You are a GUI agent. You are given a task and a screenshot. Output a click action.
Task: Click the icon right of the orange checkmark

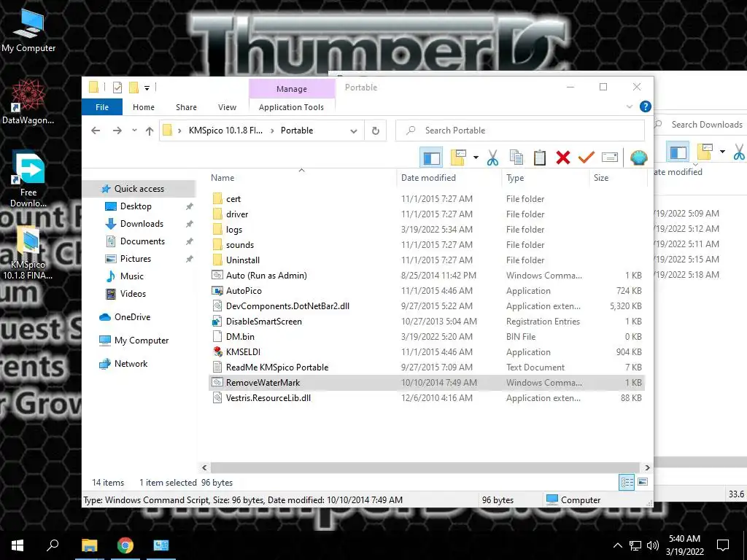(x=610, y=157)
